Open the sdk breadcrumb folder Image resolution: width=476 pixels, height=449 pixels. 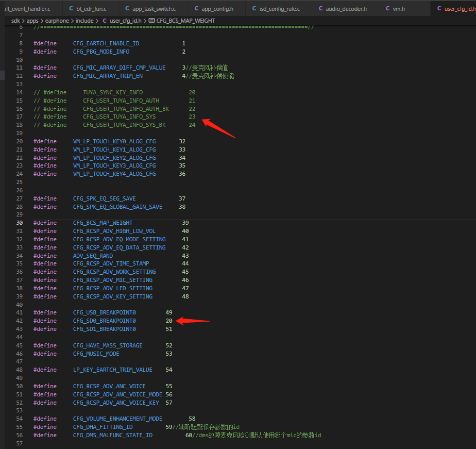(x=15, y=21)
